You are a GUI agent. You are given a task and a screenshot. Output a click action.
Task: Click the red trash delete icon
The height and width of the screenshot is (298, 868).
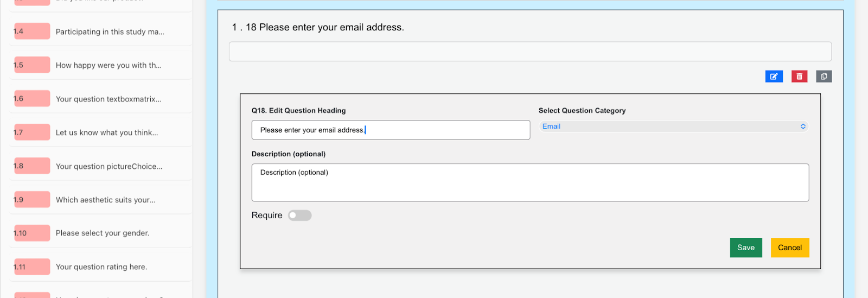(799, 77)
